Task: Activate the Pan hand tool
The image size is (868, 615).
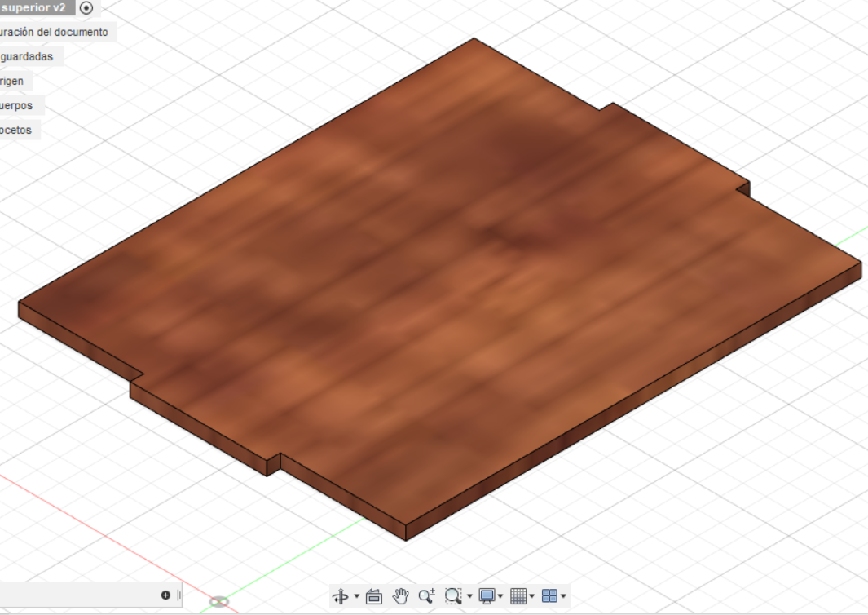Action: coord(400,596)
